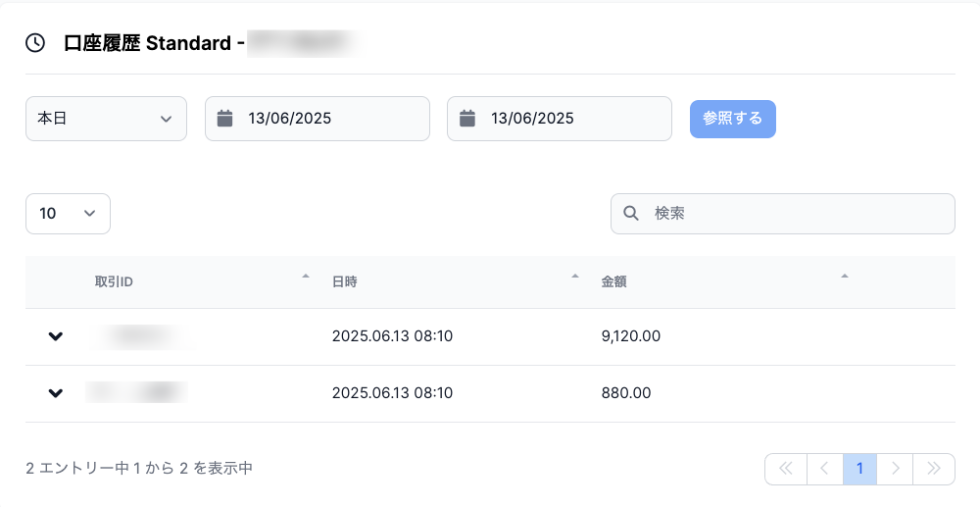
Task: Select page 1 in pagination
Action: coord(859,469)
